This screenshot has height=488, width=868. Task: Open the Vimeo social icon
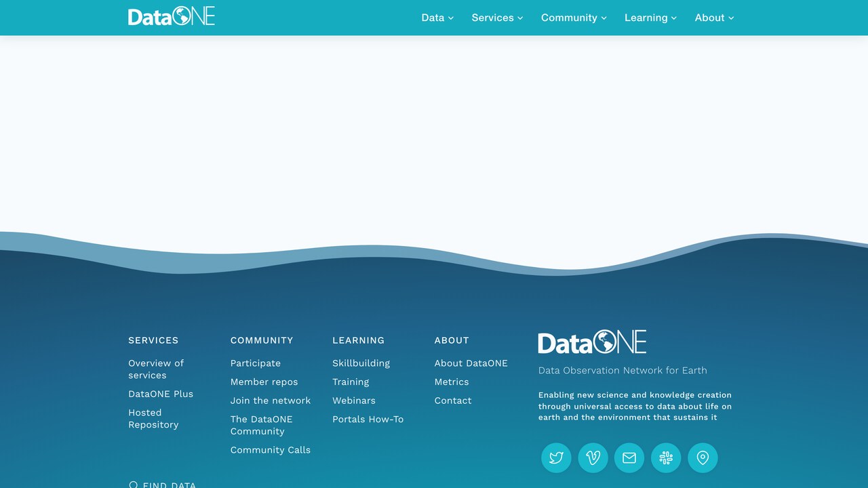(593, 458)
